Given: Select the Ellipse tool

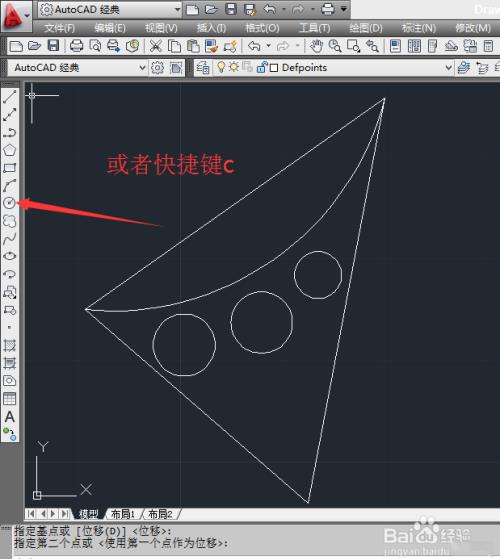Looking at the screenshot, I should 10,256.
